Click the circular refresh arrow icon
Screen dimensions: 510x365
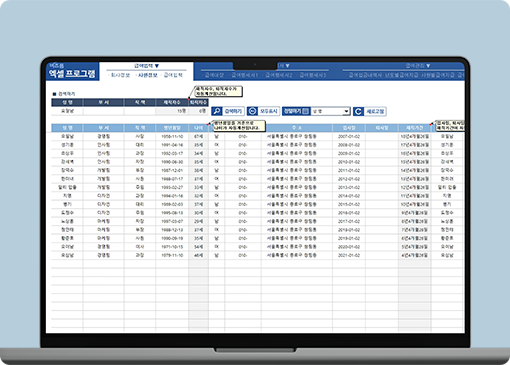(358, 111)
